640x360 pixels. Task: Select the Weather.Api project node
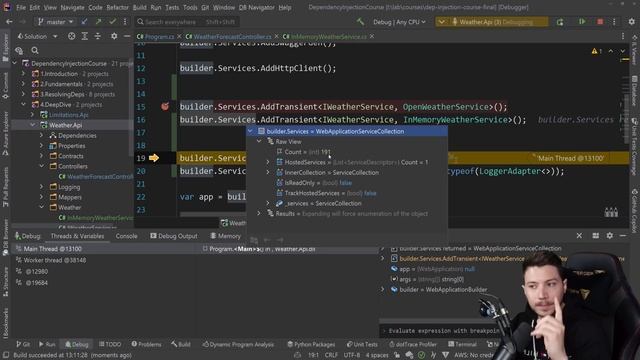click(65, 125)
